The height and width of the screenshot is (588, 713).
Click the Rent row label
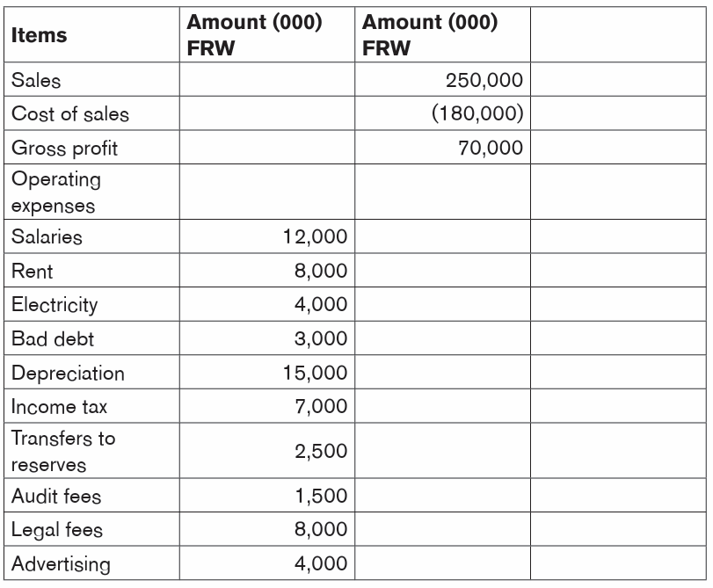pos(32,271)
